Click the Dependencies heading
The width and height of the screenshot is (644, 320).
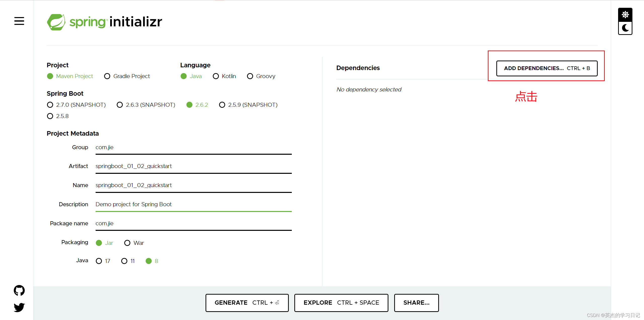click(358, 68)
